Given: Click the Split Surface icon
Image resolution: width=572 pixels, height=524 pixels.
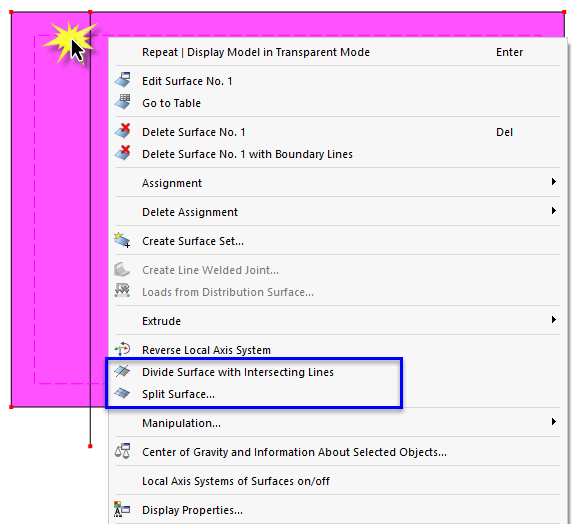Looking at the screenshot, I should click(x=122, y=393).
